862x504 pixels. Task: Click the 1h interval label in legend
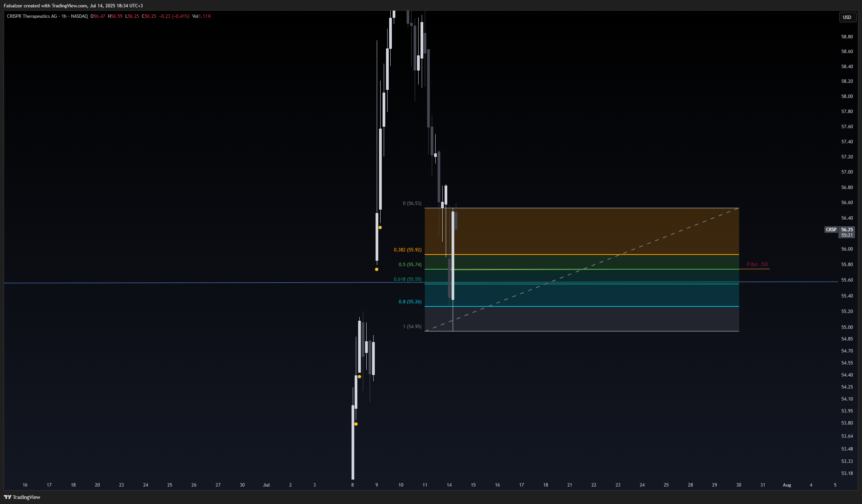pos(64,16)
